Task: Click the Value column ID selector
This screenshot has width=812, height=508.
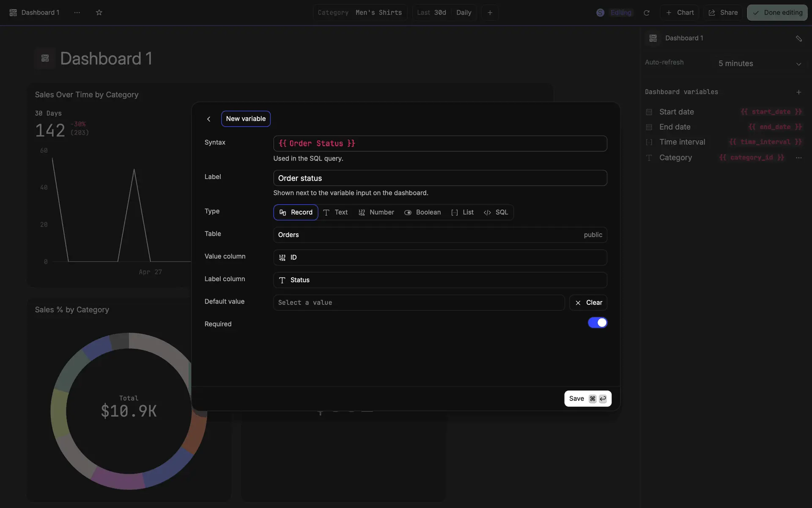Action: (440, 257)
